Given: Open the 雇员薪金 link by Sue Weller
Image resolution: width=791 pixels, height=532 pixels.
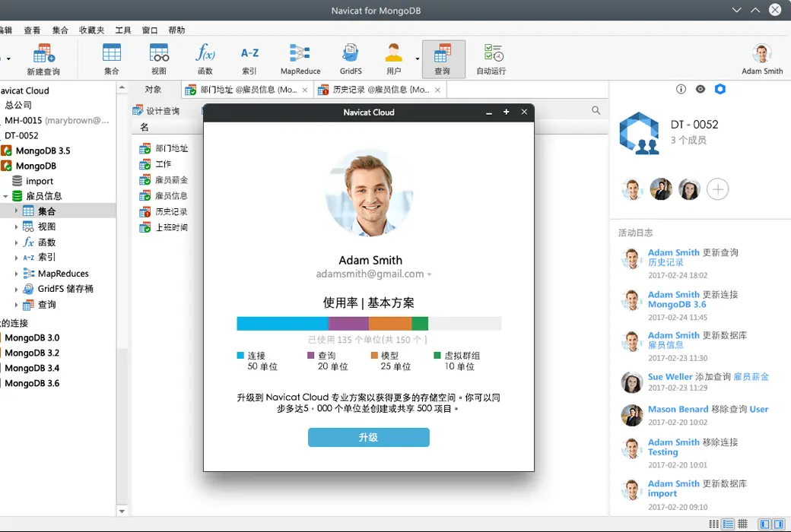Looking at the screenshot, I should pyautogui.click(x=751, y=377).
